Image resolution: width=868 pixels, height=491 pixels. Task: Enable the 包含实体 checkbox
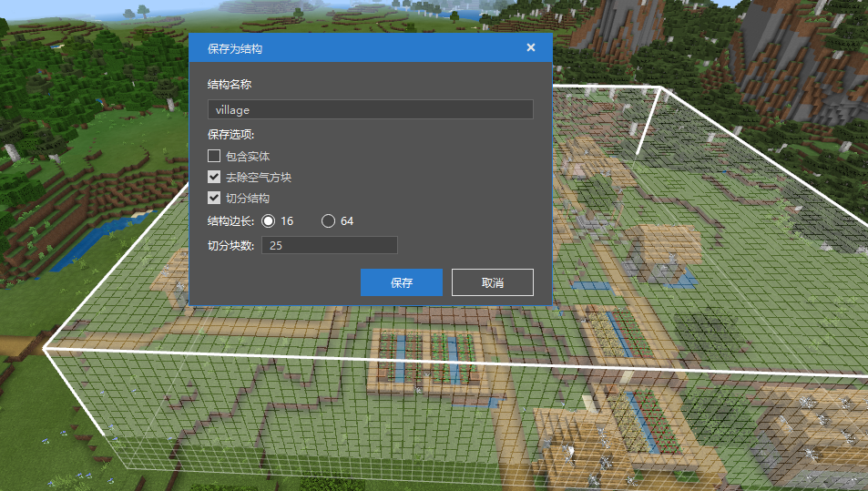point(214,156)
